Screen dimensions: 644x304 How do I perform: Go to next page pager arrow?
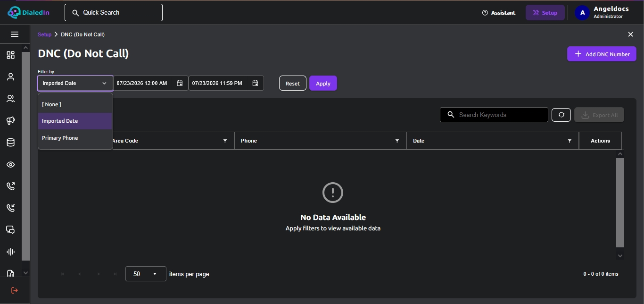pos(99,274)
